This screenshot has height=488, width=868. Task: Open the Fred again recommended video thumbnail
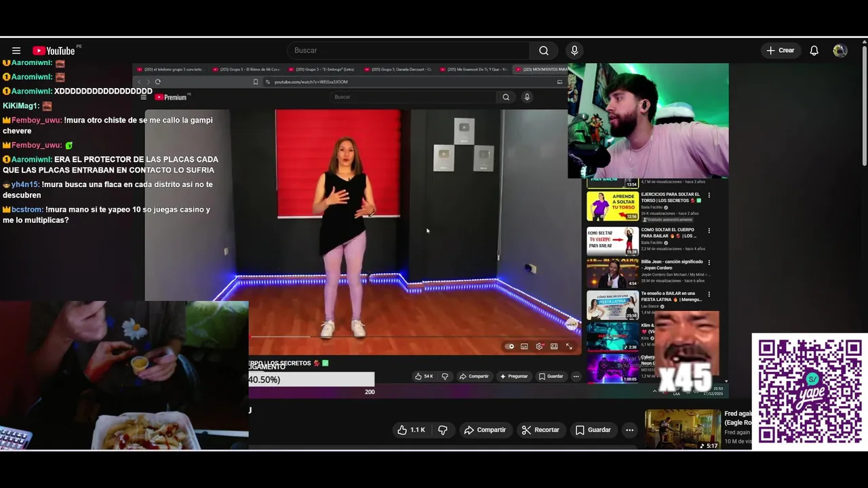click(683, 429)
